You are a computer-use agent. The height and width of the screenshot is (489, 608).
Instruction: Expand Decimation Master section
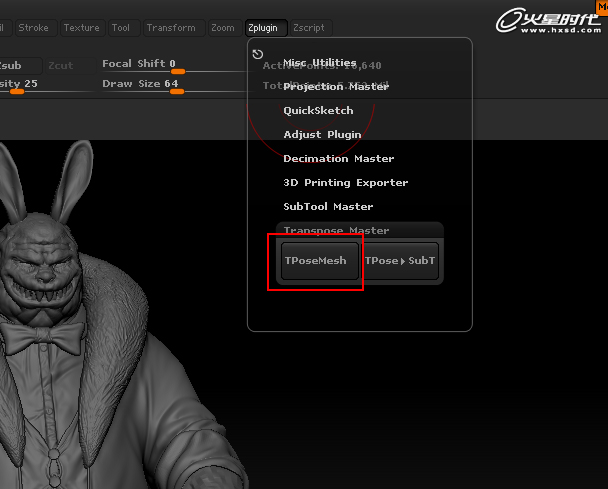pos(339,159)
